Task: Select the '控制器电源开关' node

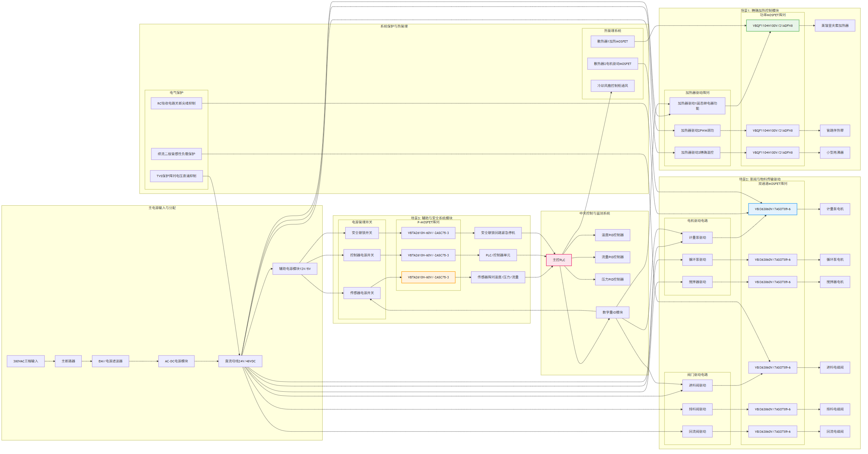Action: 362,255
